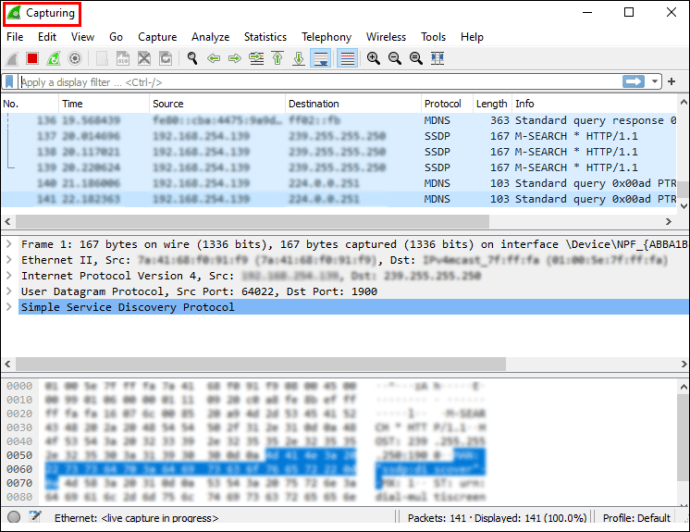This screenshot has width=690, height=532.
Task: Open the Help menu
Action: (x=472, y=37)
